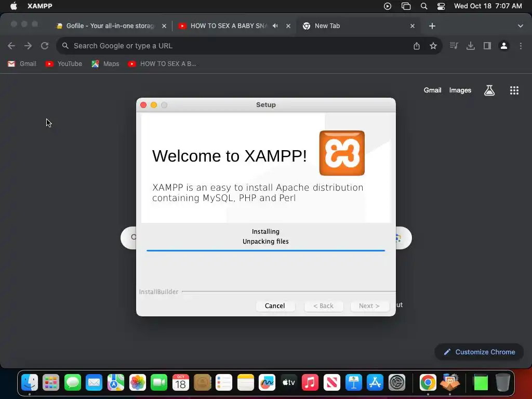532x399 pixels.
Task: Click the date and time in menu bar
Action: (x=488, y=6)
